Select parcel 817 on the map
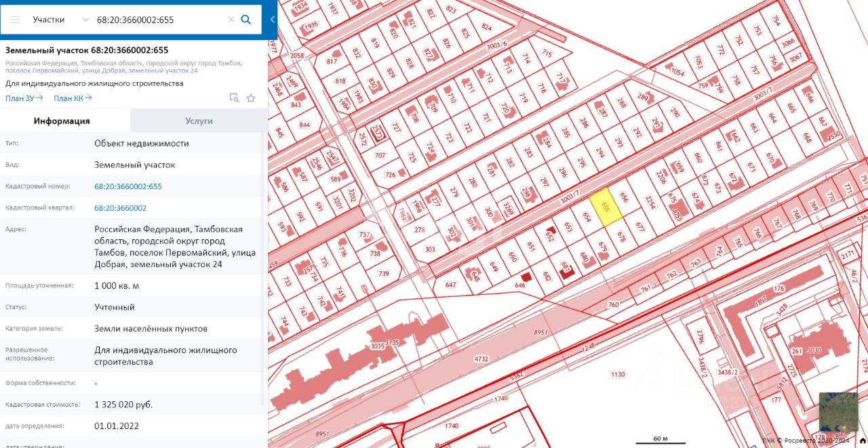 332,62
